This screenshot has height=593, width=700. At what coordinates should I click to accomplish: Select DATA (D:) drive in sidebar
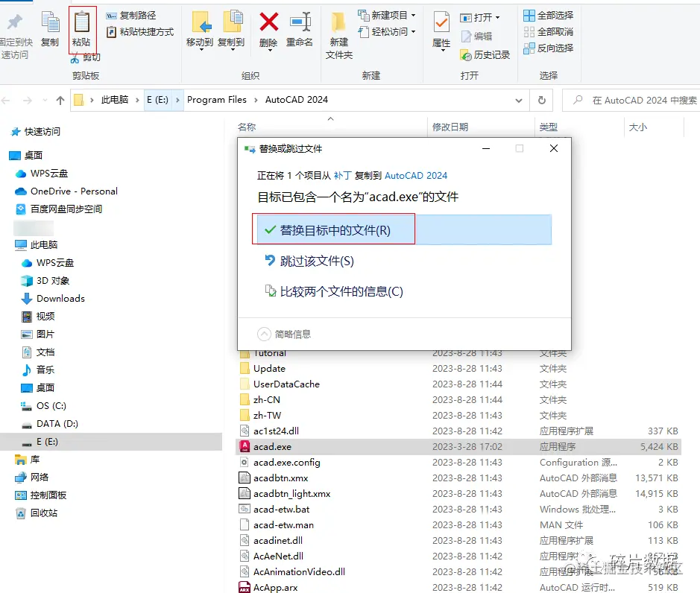pyautogui.click(x=49, y=423)
